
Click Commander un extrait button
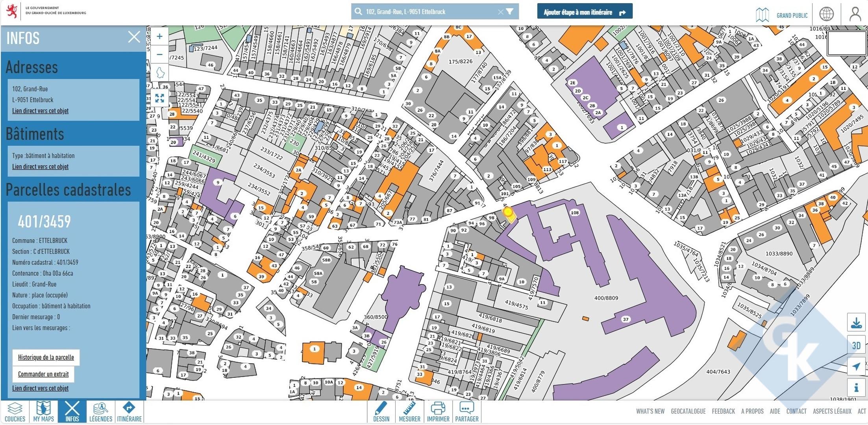pos(43,374)
